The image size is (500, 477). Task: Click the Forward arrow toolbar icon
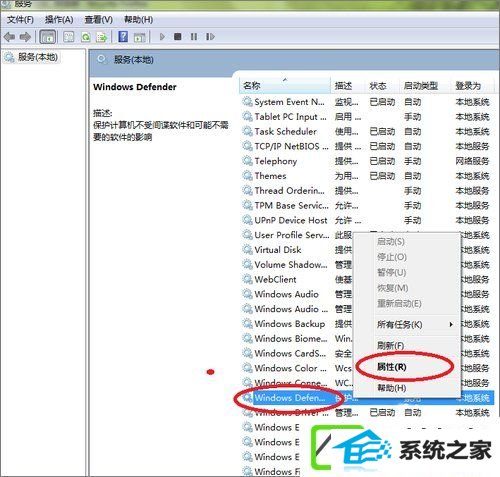pyautogui.click(x=25, y=36)
